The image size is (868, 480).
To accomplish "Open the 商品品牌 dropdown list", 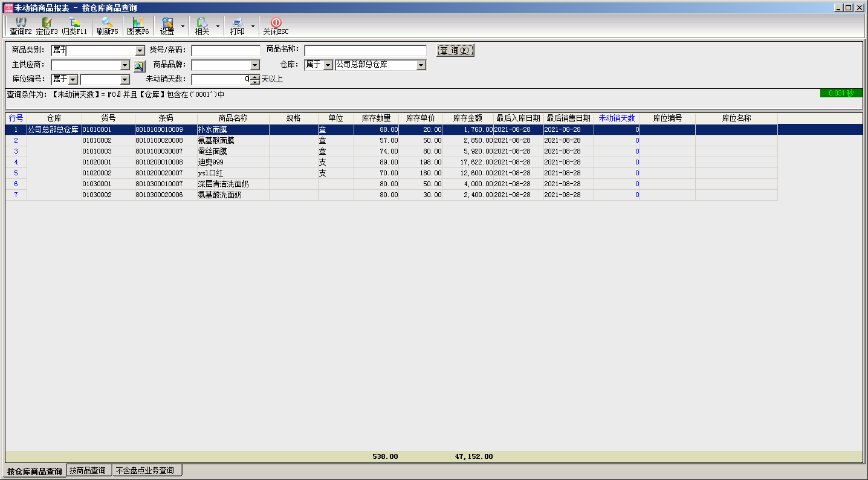I will [x=254, y=65].
